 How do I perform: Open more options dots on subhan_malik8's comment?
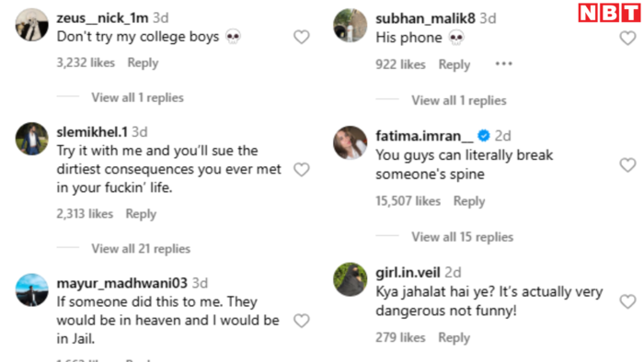point(503,64)
